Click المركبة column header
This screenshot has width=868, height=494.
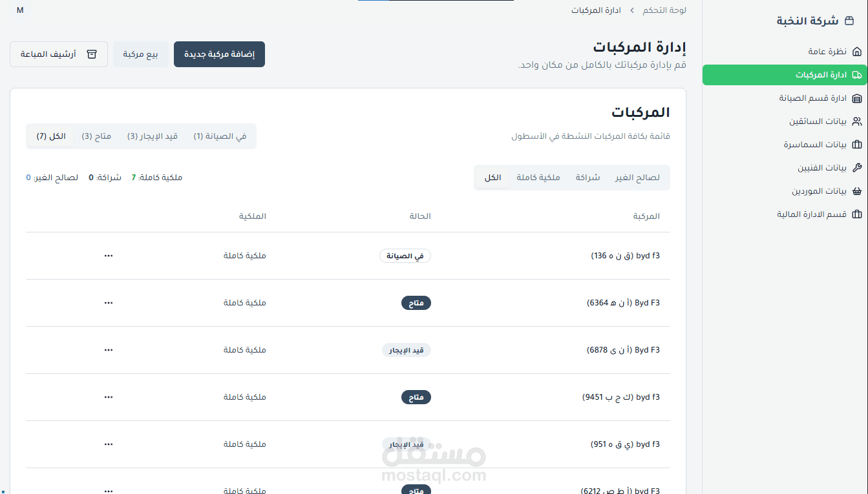pyautogui.click(x=646, y=216)
